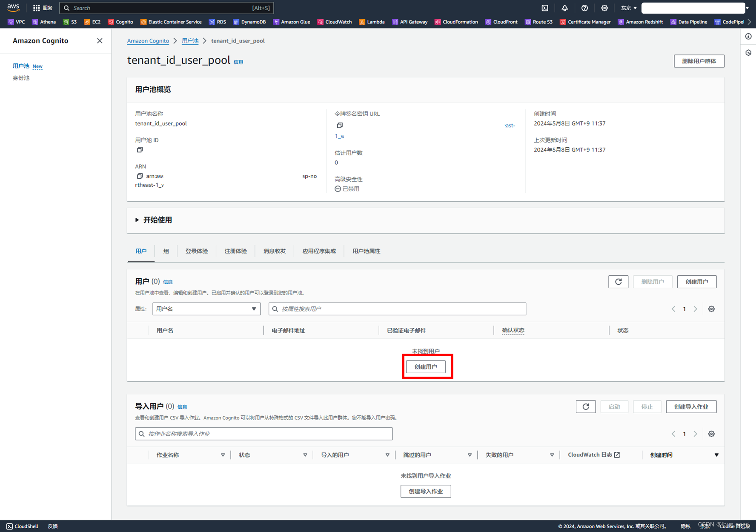Open Route 53 shortcut
Screen dimensions: 756x532
[x=538, y=22]
